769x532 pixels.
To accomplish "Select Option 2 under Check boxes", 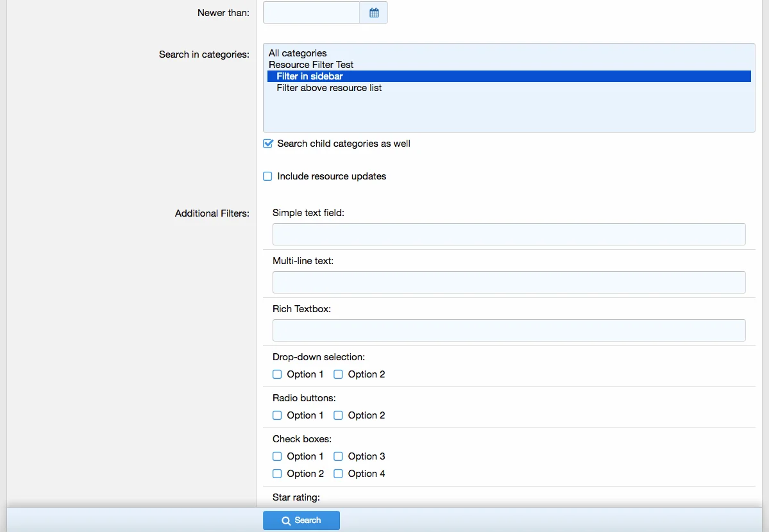I will (x=277, y=474).
